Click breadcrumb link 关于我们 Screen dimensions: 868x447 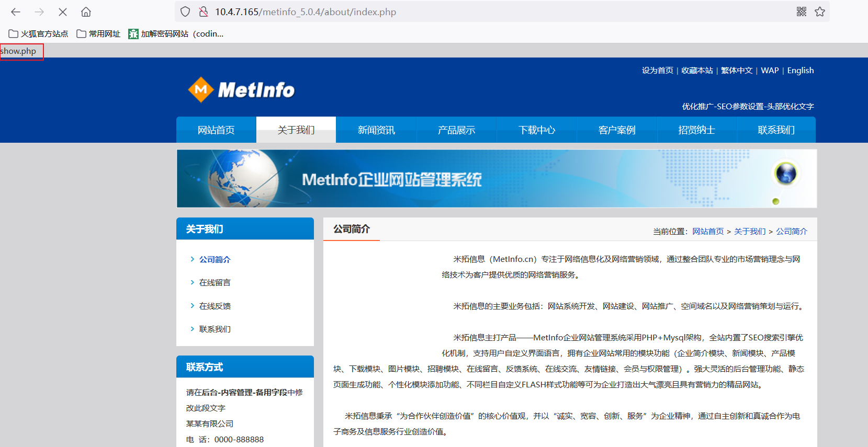click(750, 231)
